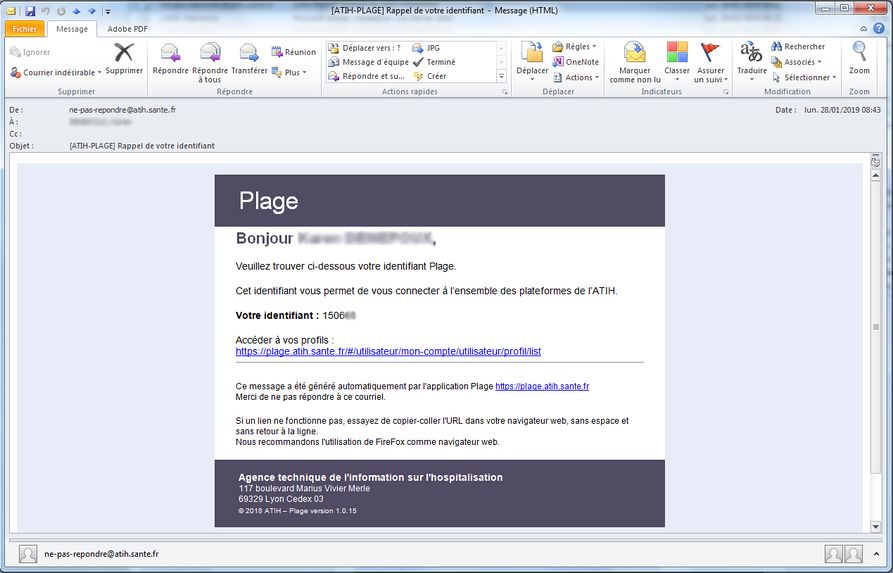893x573 pixels.
Task: Save the message with the floppy icon
Action: [x=30, y=11]
